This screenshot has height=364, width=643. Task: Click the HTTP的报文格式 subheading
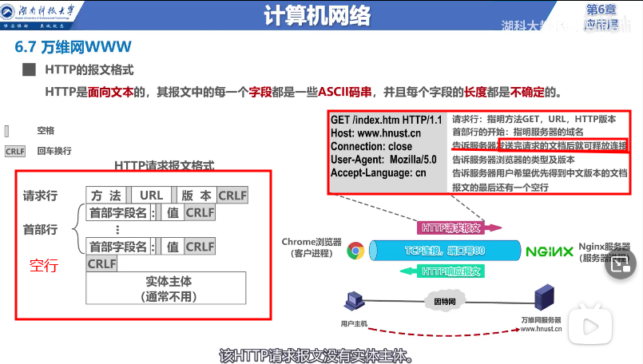89,69
